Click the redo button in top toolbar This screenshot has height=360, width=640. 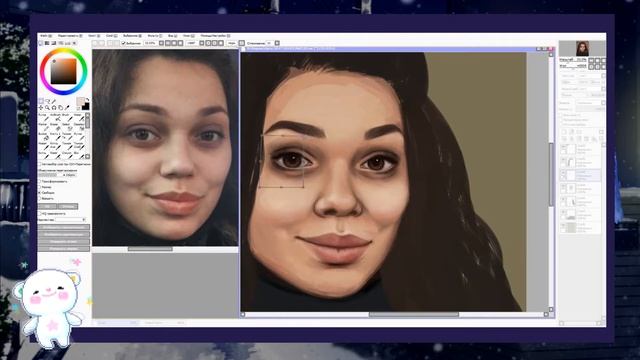[101, 43]
